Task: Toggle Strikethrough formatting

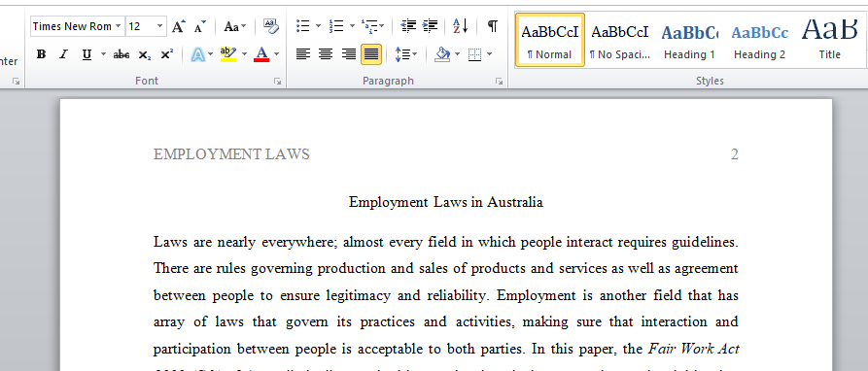Action: (122, 54)
